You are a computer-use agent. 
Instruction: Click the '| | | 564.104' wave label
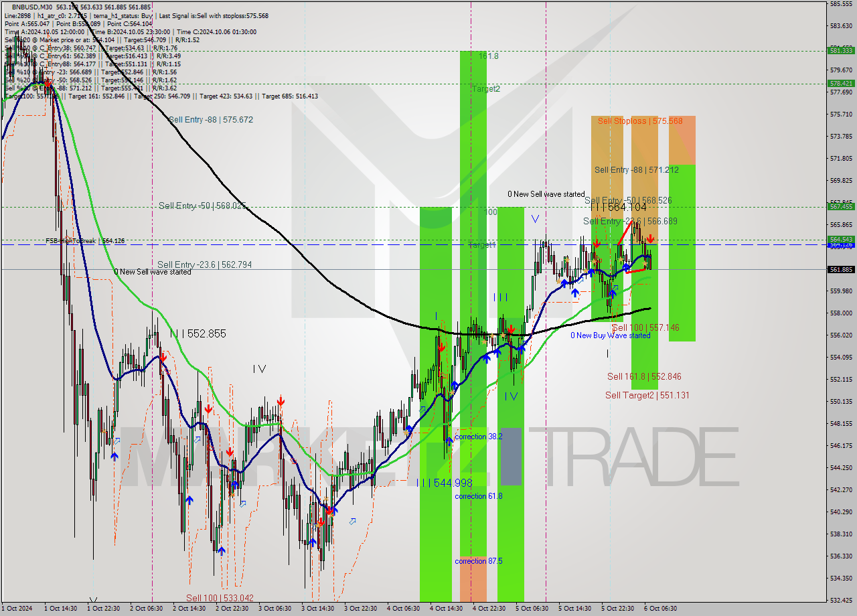618,208
